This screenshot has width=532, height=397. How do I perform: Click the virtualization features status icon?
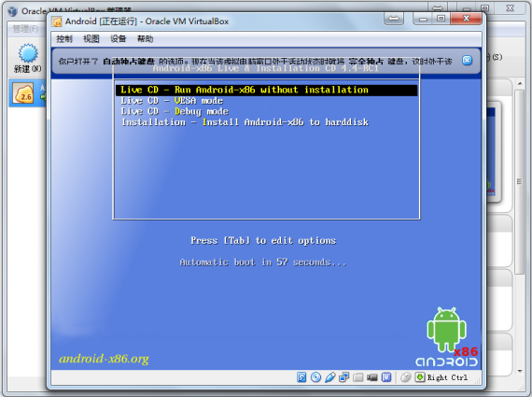click(x=386, y=377)
